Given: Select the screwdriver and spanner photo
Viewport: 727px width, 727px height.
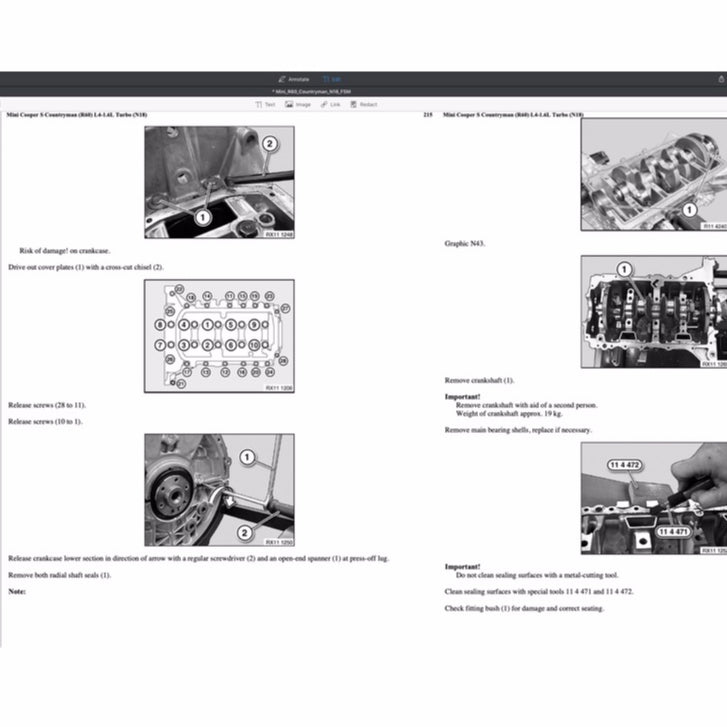Looking at the screenshot, I should click(x=219, y=490).
